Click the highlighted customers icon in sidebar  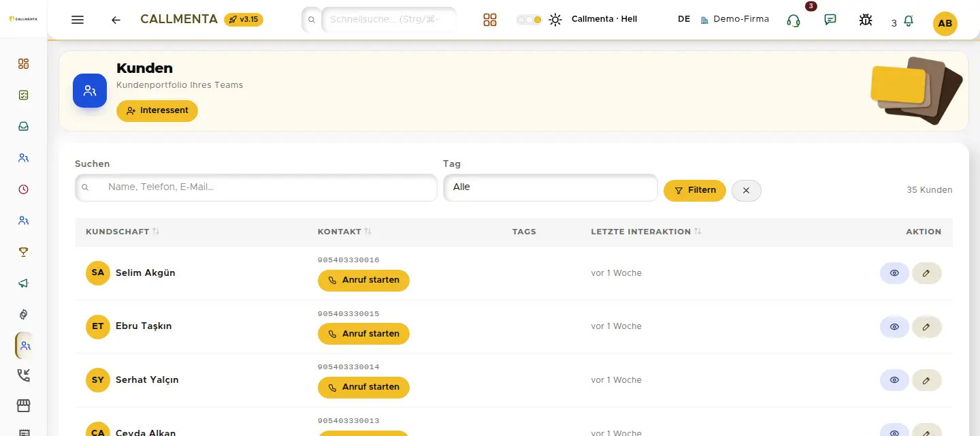[x=24, y=345]
